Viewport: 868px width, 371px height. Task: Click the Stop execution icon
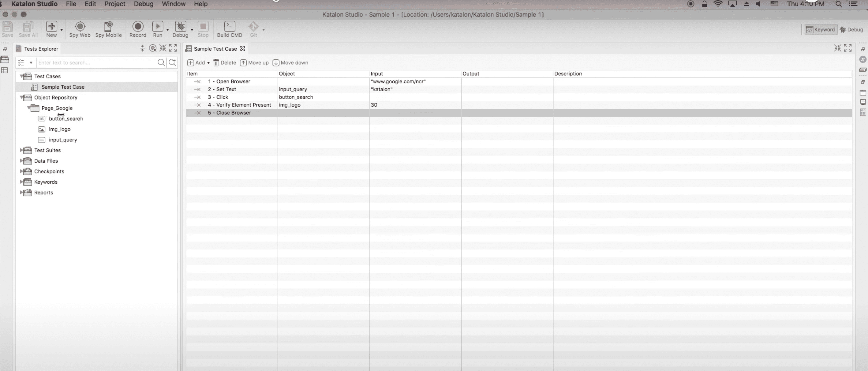203,29
